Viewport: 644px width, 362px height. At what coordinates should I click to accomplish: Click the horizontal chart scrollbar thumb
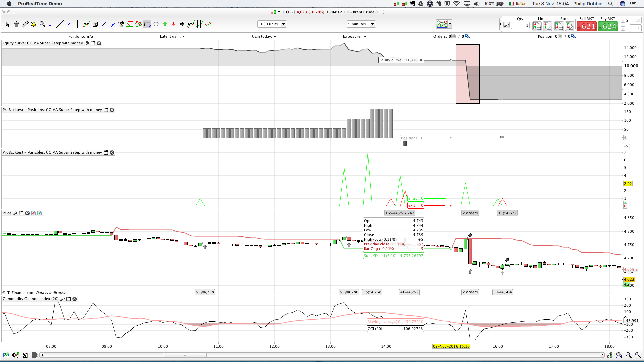[x=184, y=355]
